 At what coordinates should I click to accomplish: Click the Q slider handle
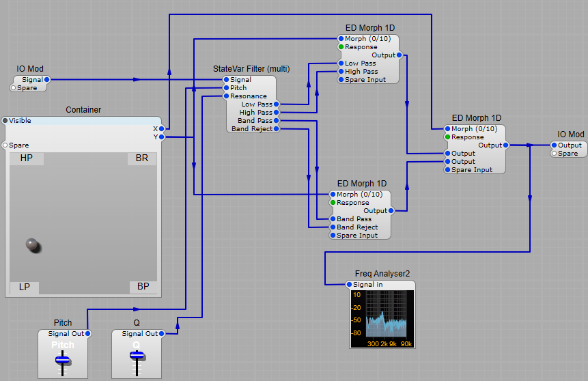(x=137, y=355)
